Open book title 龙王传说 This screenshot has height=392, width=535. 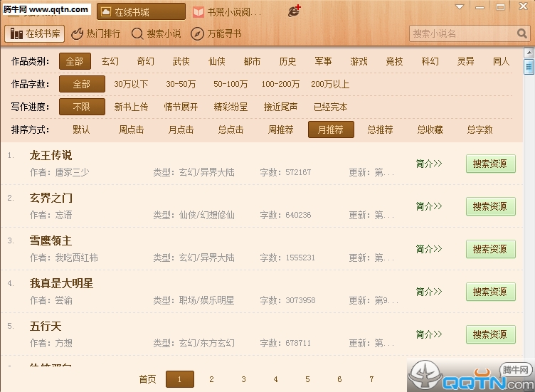point(51,155)
